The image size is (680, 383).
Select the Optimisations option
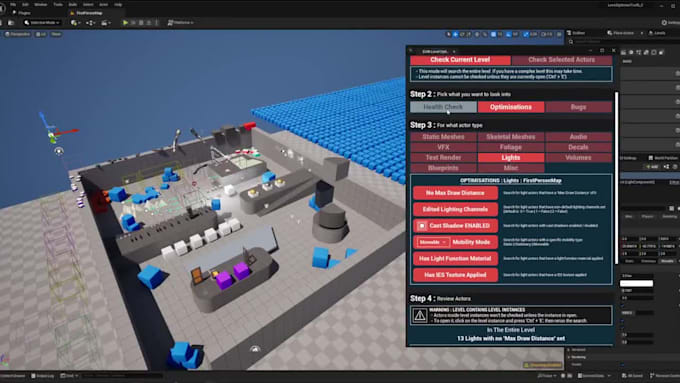point(511,107)
